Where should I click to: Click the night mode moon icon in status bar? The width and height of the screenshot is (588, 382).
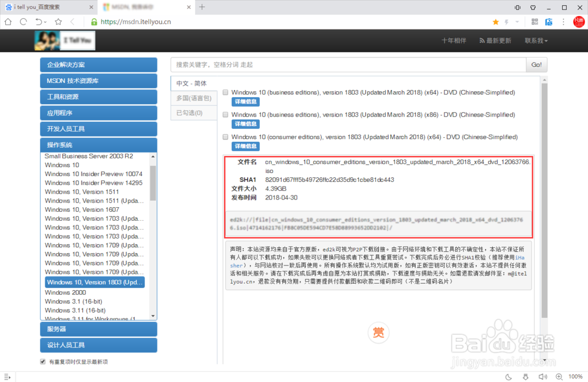click(x=509, y=377)
